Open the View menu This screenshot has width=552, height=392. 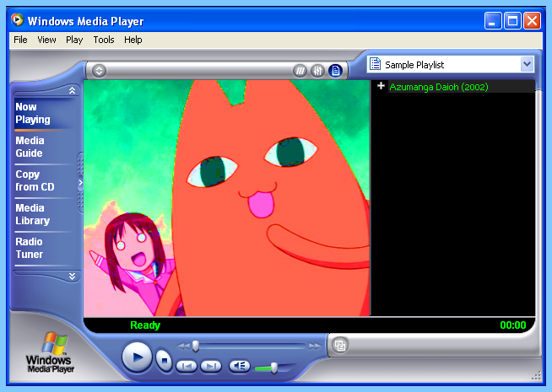pos(46,40)
